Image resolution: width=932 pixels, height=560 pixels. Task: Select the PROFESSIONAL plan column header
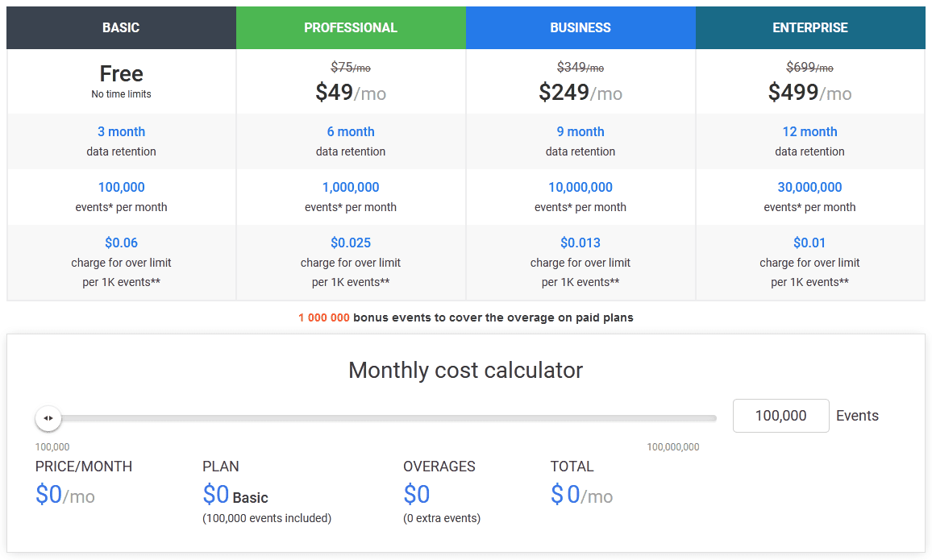pos(351,27)
